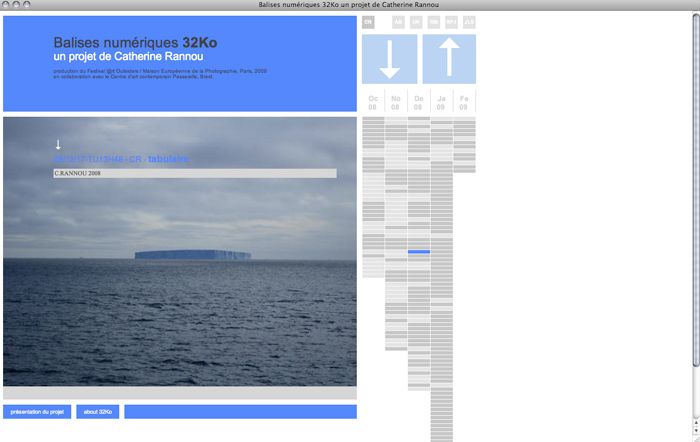Screen dimensions: 700x442
Task: Click the empty blue bar beside about 32Ko
Action: click(240, 412)
